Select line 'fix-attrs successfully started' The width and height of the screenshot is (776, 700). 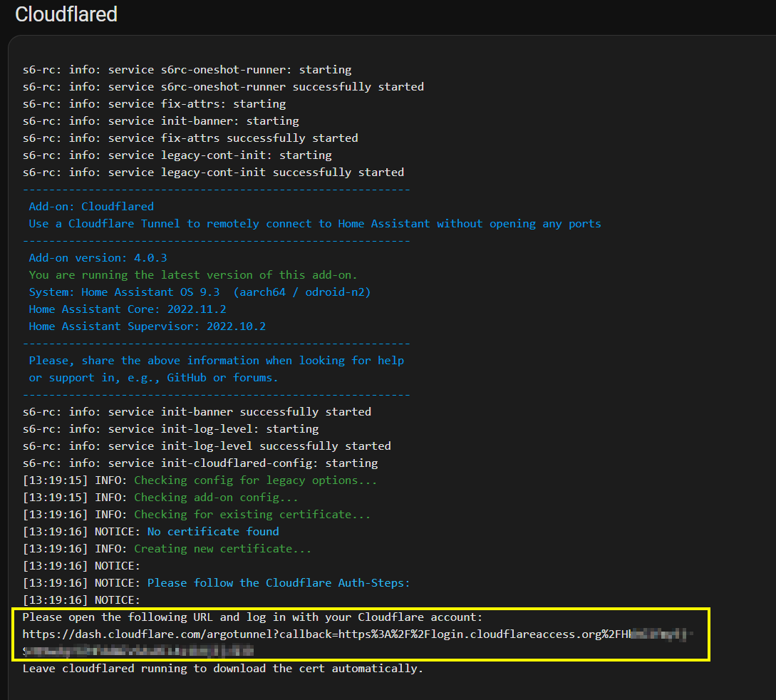pyautogui.click(x=190, y=138)
